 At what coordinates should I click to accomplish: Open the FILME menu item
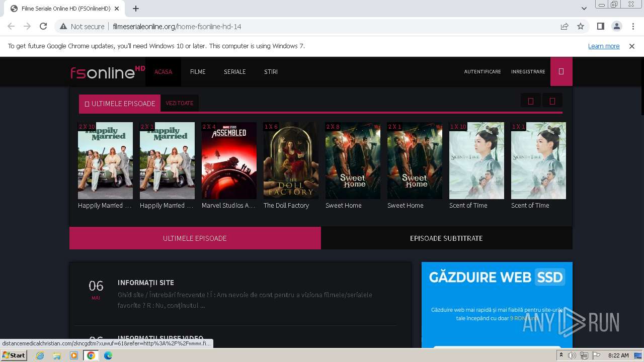[x=198, y=71]
